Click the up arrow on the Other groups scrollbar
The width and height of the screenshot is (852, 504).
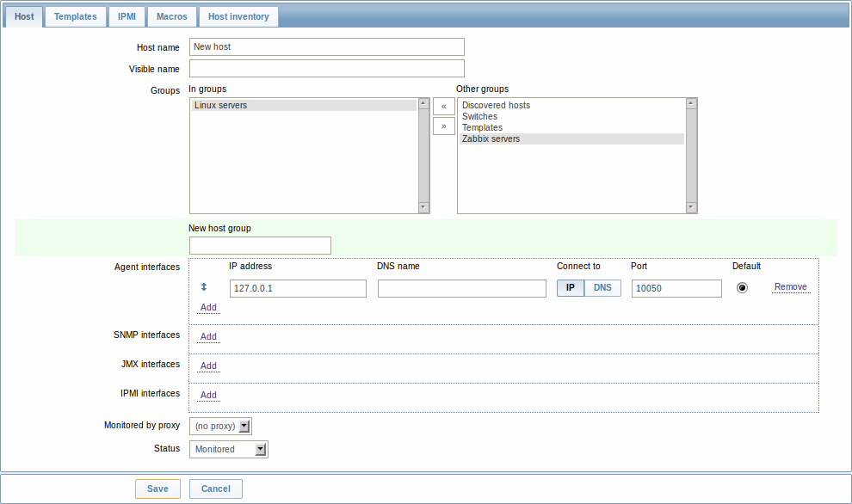click(691, 101)
